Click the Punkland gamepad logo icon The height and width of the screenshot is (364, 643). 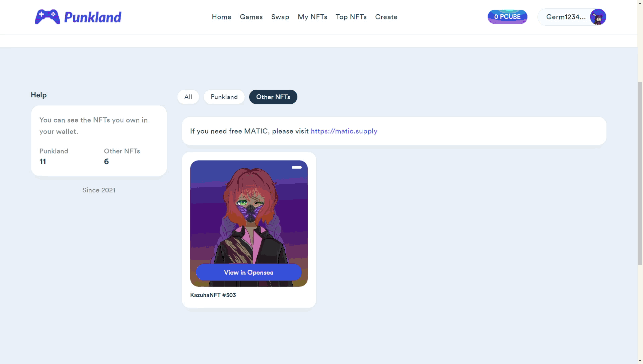[47, 17]
